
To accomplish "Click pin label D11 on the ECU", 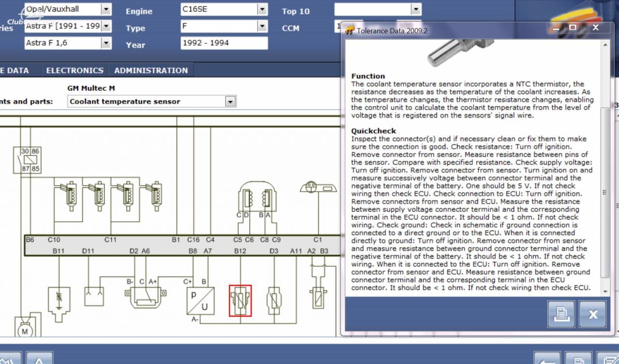I will click(88, 251).
